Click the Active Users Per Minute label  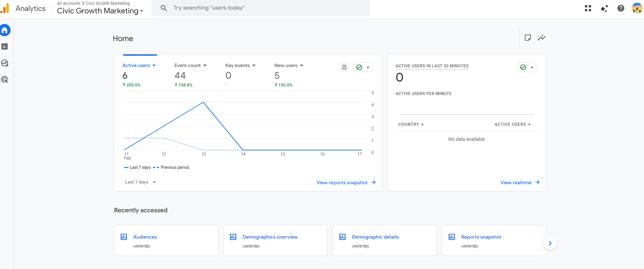click(x=424, y=94)
